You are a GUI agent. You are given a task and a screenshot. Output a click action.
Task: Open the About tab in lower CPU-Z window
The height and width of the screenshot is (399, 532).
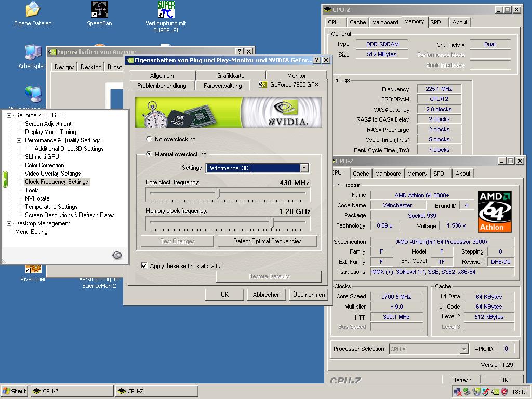[463, 174]
